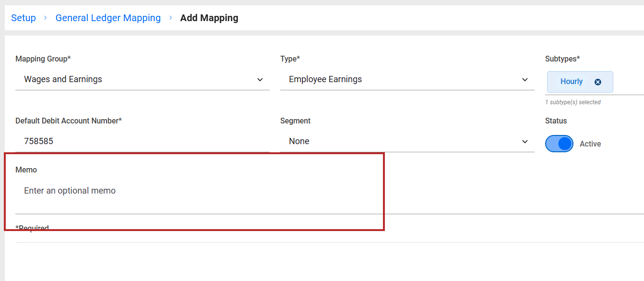Go to Setup breadcrumb link

[24, 18]
